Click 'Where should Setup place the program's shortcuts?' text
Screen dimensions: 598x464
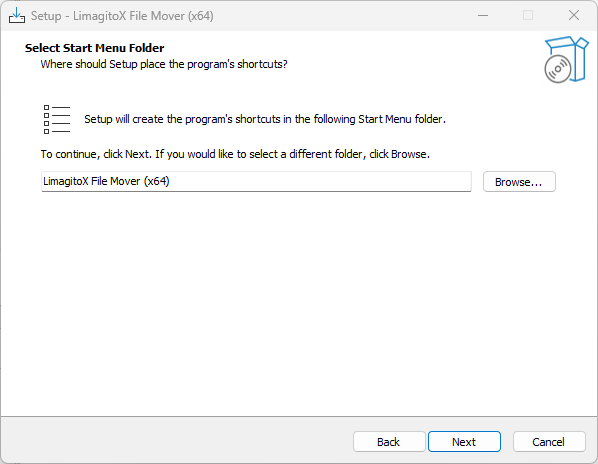coord(164,64)
